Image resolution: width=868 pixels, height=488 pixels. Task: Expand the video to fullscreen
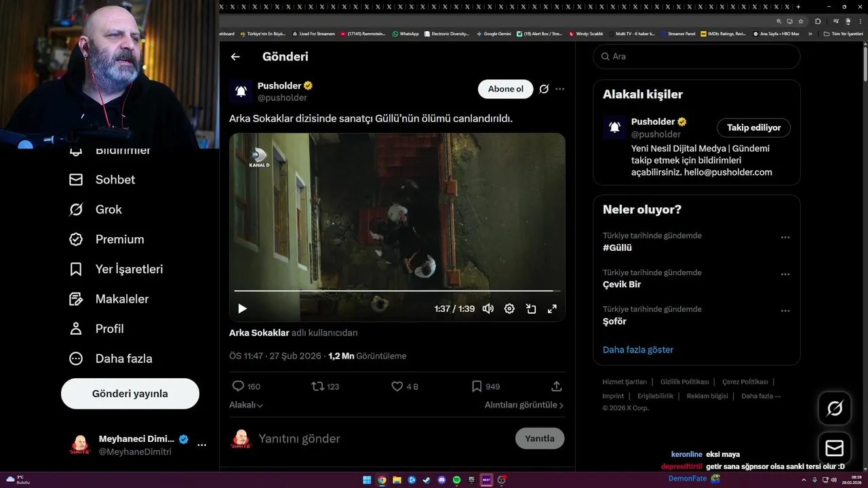(x=552, y=308)
